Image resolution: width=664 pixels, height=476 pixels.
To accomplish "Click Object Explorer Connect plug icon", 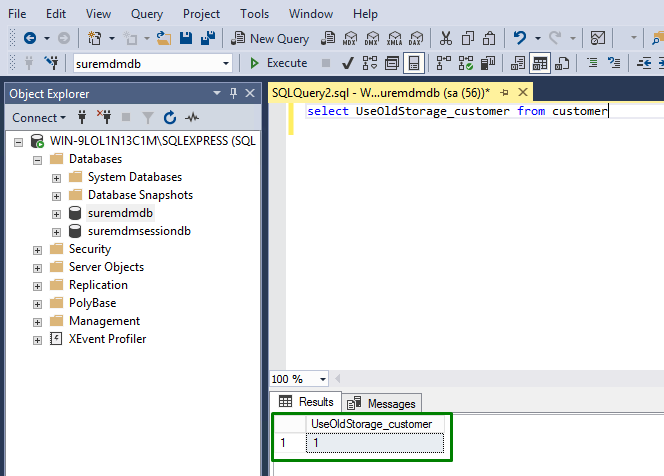I will point(82,117).
